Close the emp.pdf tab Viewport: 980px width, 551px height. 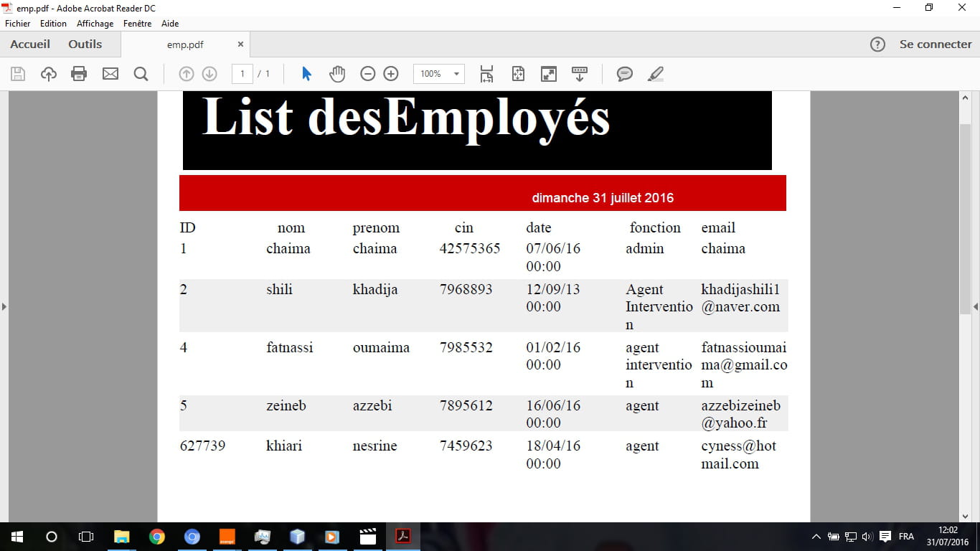(240, 44)
